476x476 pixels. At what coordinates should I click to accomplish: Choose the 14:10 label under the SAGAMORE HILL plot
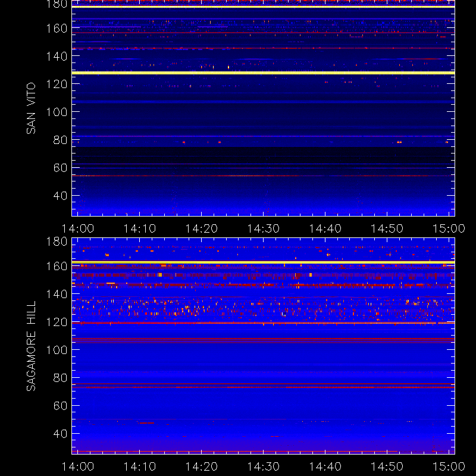coord(140,466)
